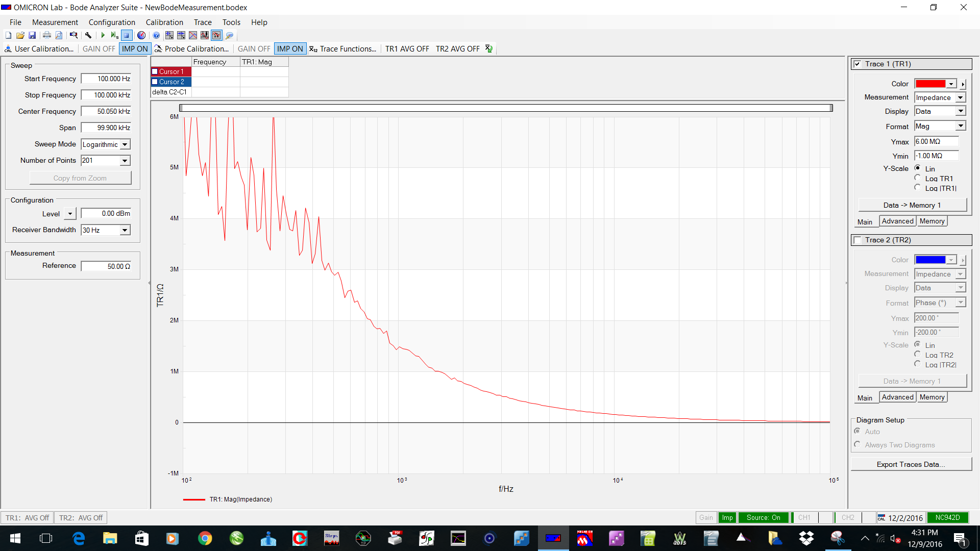Toggle Cursor 2 checkbox
980x551 pixels.
(155, 82)
